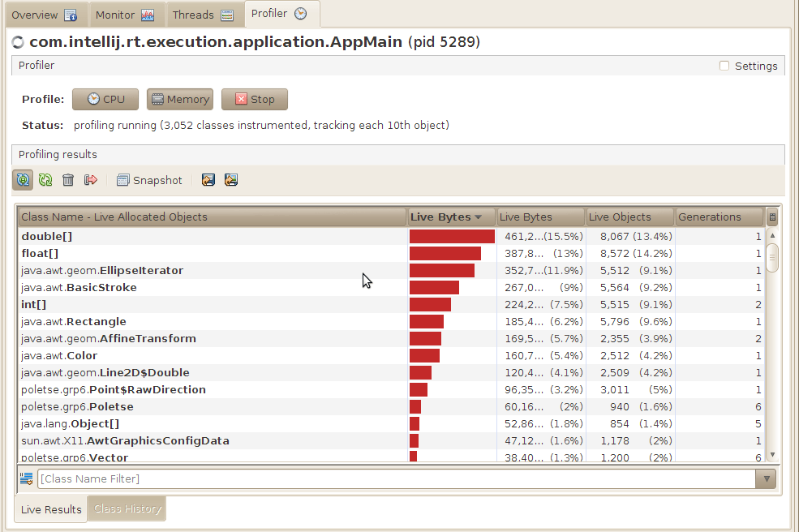Viewport: 799px width, 532px height.
Task: Click the update results now icon
Action: pyautogui.click(x=45, y=180)
